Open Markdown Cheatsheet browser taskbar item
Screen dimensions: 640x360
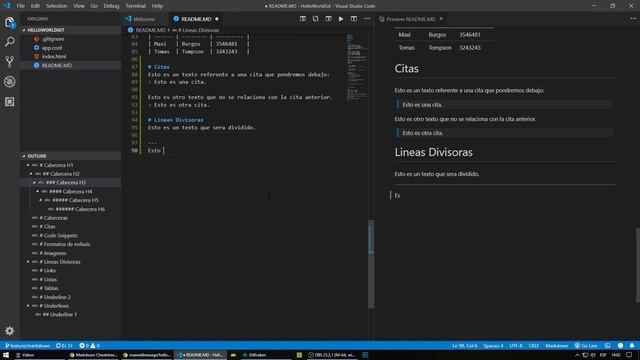pos(93,355)
